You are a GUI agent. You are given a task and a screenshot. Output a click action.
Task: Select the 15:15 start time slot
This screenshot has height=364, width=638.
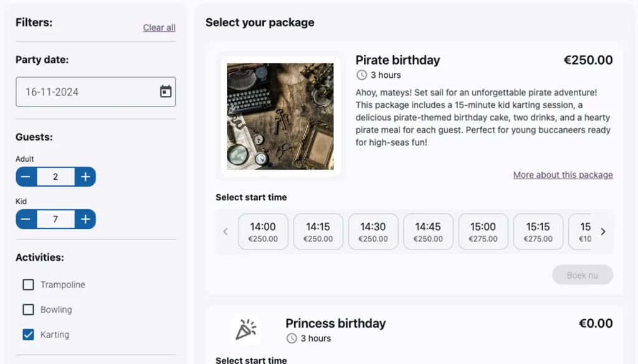point(538,232)
